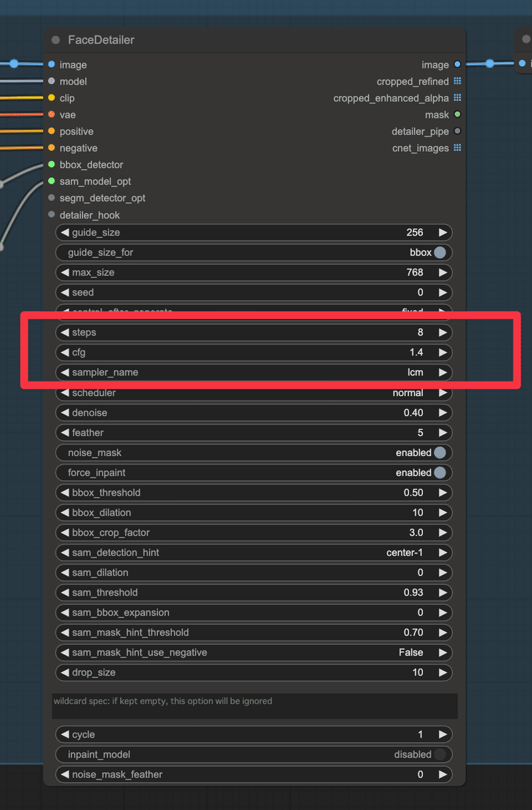Enable the inpaint_model toggle
Image resolution: width=532 pixels, height=810 pixels.
(x=440, y=754)
